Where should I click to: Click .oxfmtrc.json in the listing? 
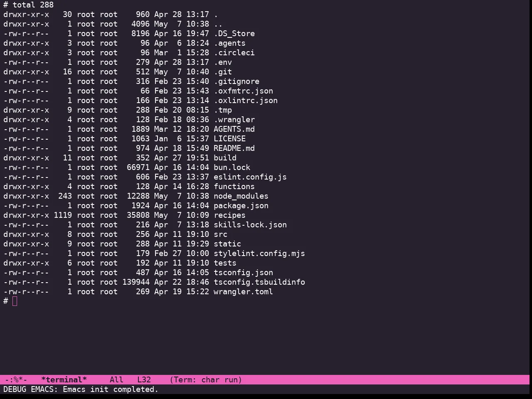(243, 91)
